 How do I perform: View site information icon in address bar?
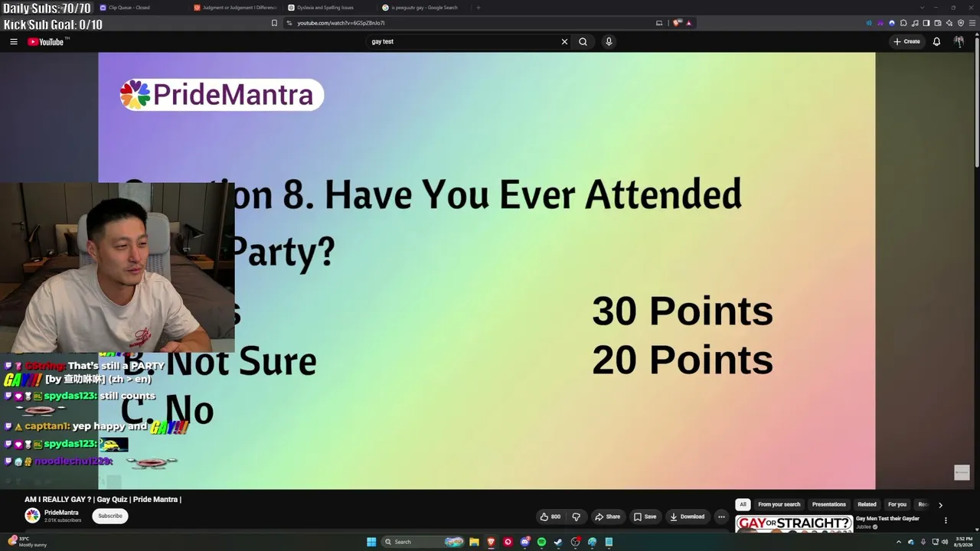[289, 23]
